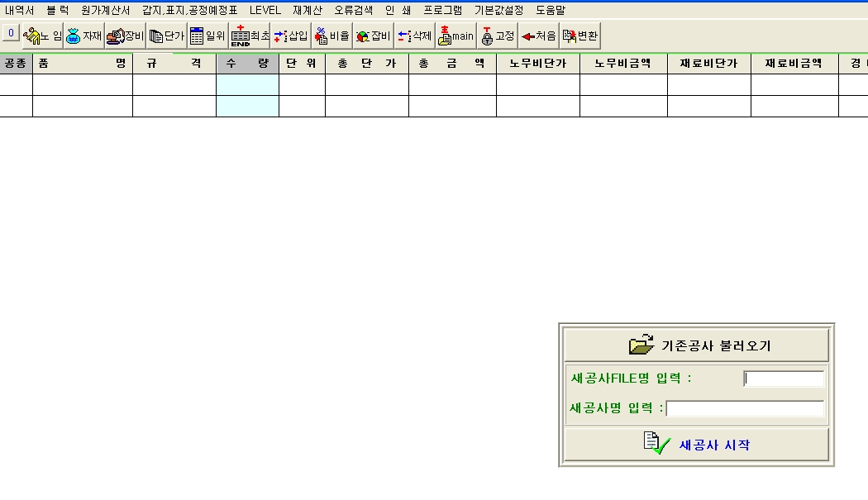Open the 단가 unit price toolbar icon
The image size is (868, 500).
coord(167,36)
